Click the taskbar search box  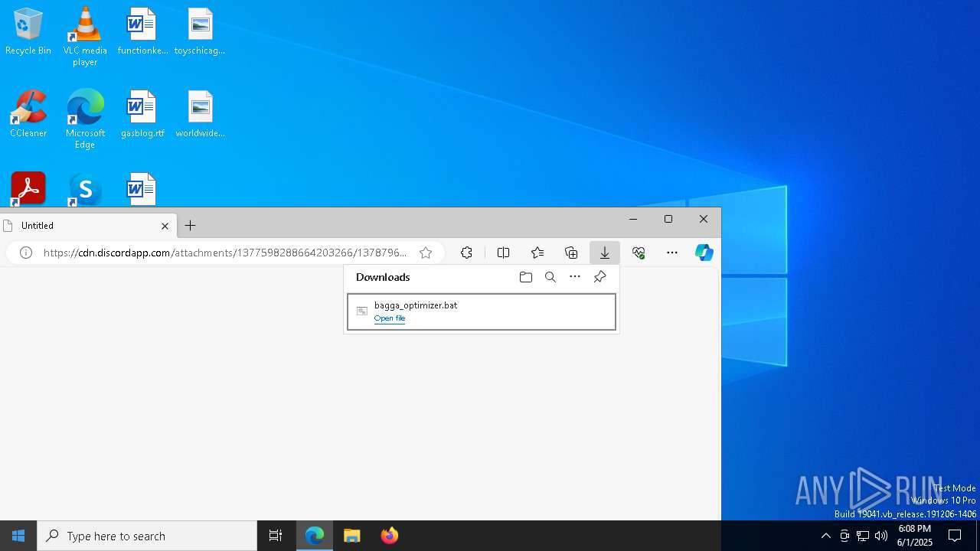click(147, 536)
